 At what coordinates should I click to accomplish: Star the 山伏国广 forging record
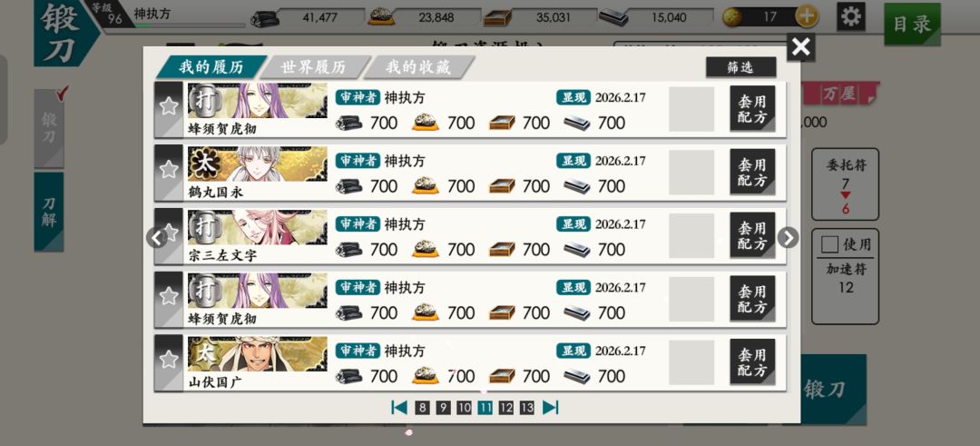(168, 359)
